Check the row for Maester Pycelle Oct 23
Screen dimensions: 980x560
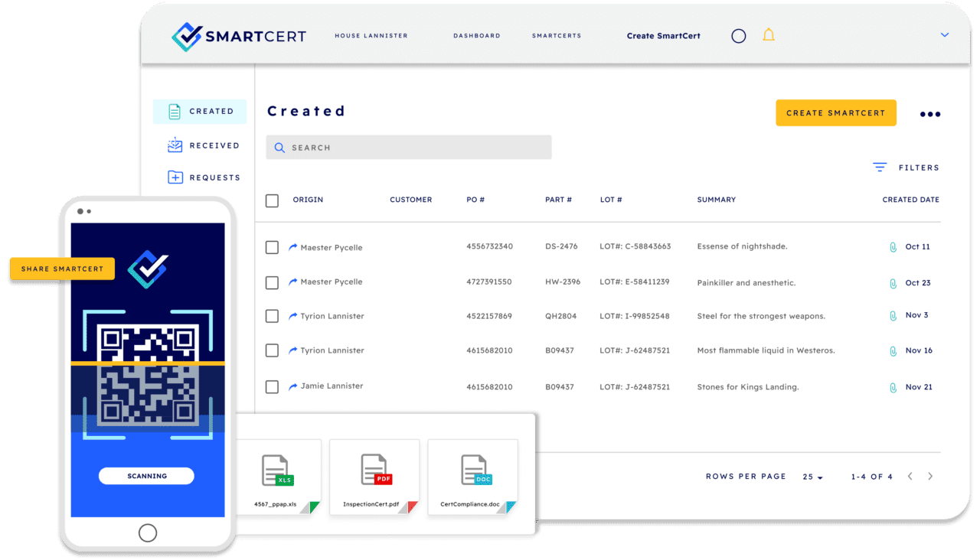[x=272, y=282]
